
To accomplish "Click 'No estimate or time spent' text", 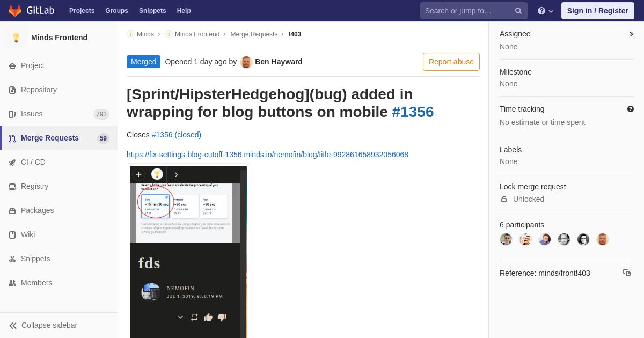I will pos(543,122).
